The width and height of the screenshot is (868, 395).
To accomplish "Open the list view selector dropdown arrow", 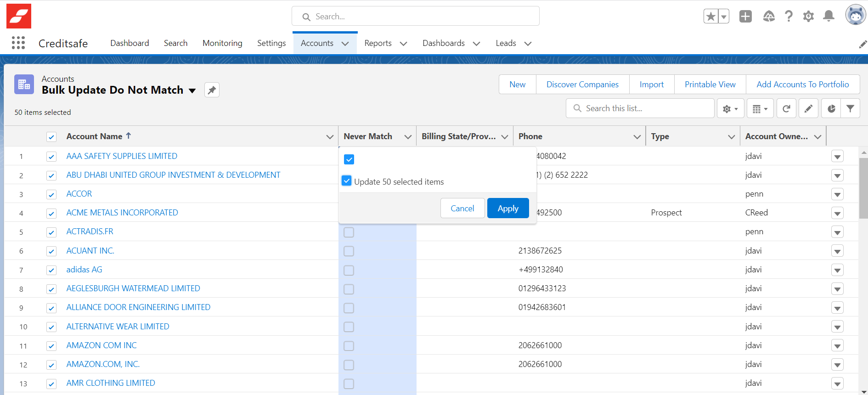I will pos(192,90).
